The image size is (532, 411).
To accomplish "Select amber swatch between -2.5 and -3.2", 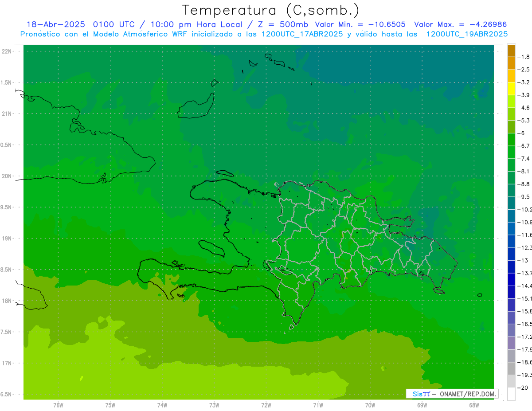I will (x=511, y=76).
